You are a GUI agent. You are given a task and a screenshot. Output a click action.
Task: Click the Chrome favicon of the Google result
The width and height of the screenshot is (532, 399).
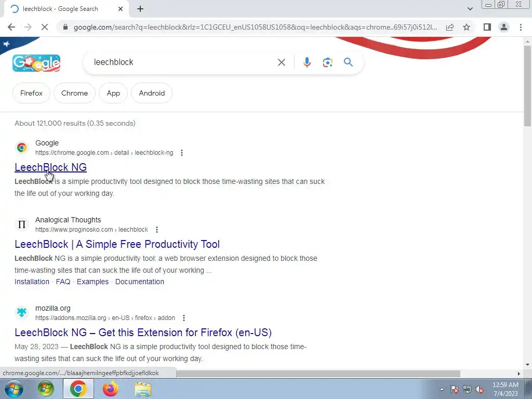coord(22,148)
